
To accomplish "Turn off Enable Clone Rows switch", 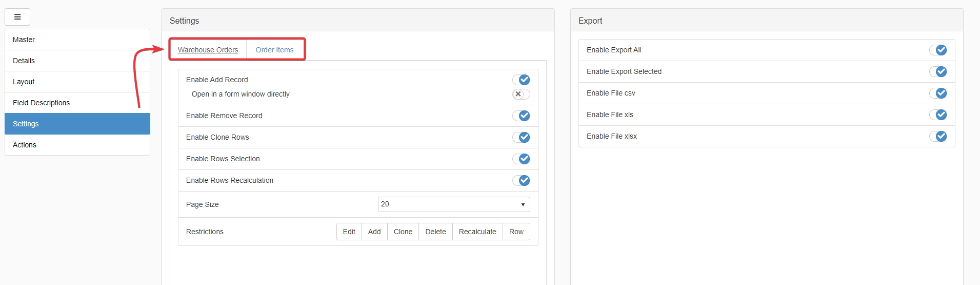I will tap(521, 137).
